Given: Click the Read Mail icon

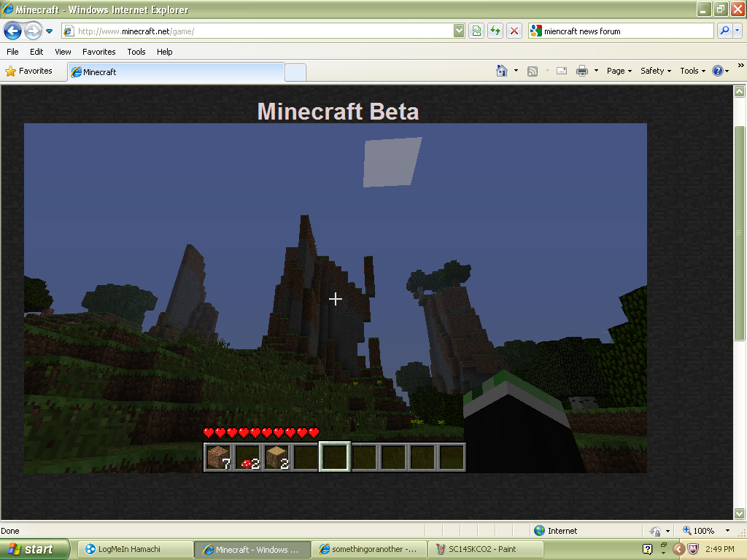Looking at the screenshot, I should click(562, 71).
